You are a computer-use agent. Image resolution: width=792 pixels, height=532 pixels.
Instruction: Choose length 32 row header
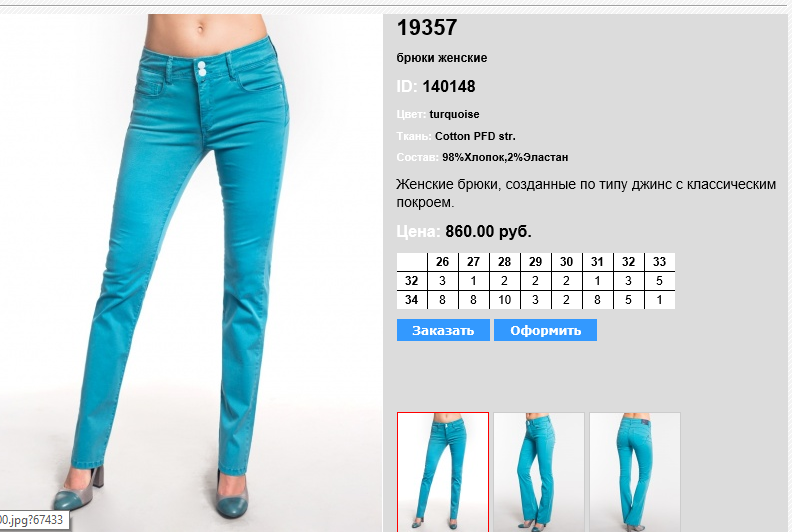coord(412,281)
